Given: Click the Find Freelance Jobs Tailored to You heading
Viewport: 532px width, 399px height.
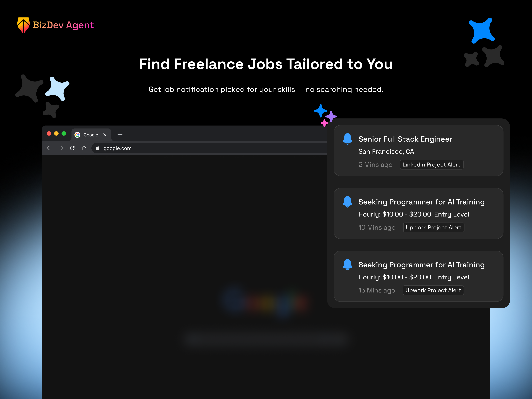Looking at the screenshot, I should tap(266, 64).
